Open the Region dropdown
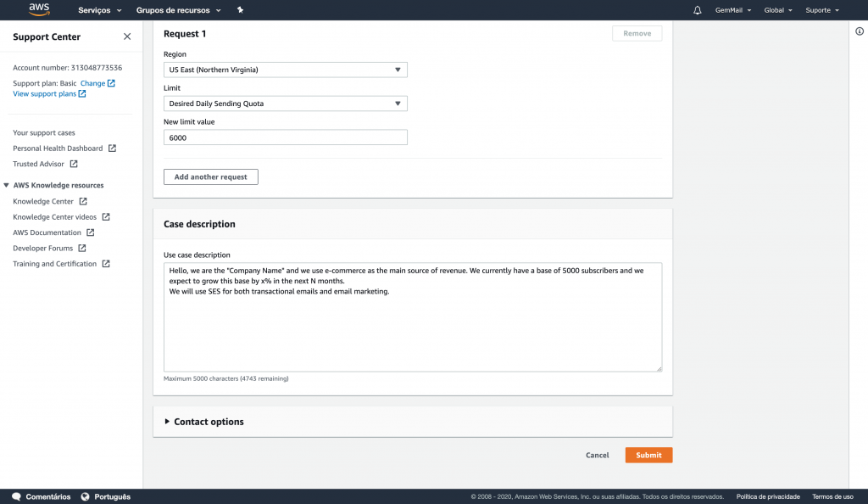868x504 pixels. pyautogui.click(x=285, y=70)
